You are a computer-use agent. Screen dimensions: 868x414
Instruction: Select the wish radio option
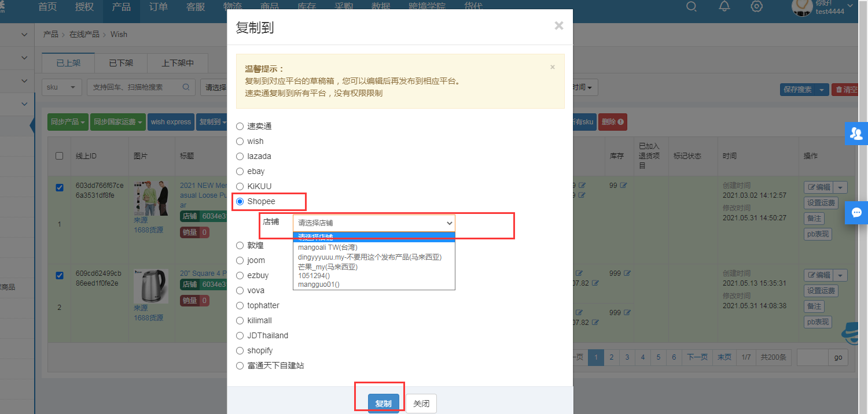point(240,141)
